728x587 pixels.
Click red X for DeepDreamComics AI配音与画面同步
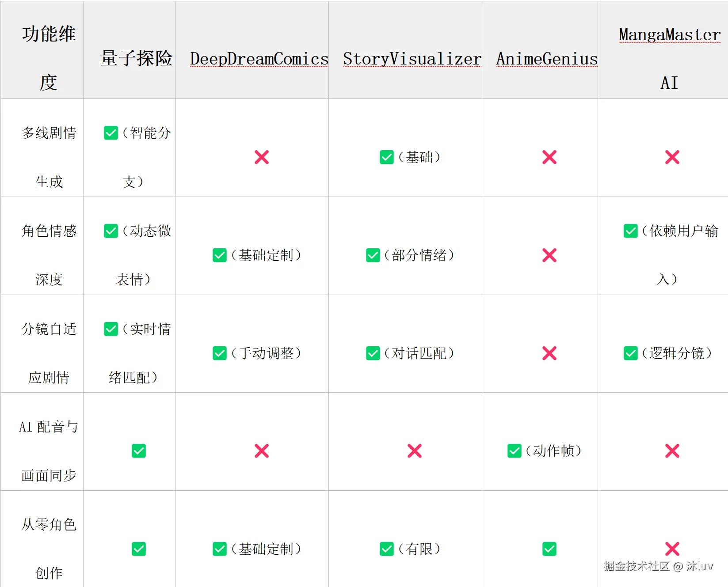(262, 451)
